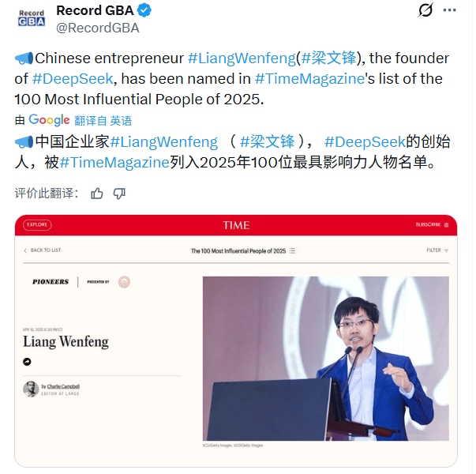Image resolution: width=476 pixels, height=474 pixels.
Task: Open the Grok icon at top right
Action: [x=425, y=10]
